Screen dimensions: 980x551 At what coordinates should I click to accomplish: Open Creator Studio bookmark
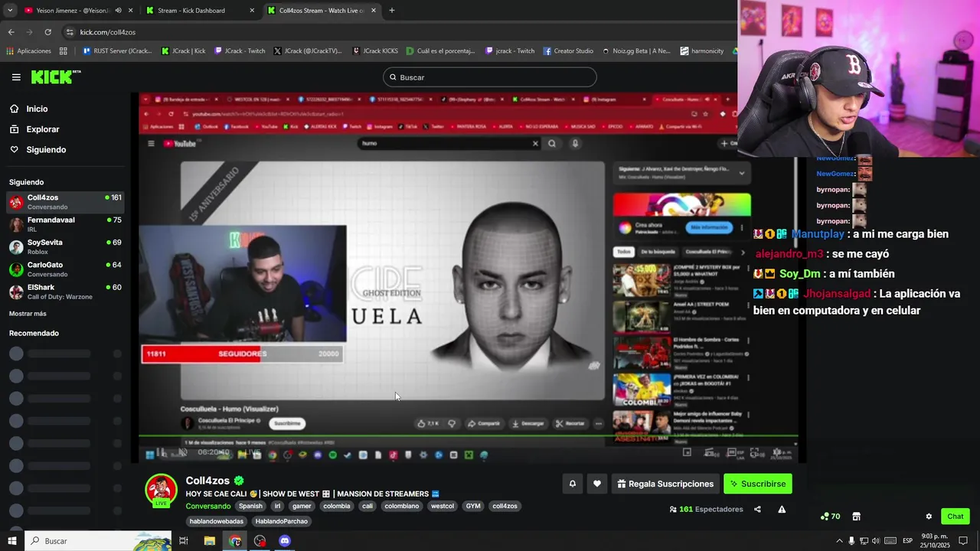click(569, 51)
